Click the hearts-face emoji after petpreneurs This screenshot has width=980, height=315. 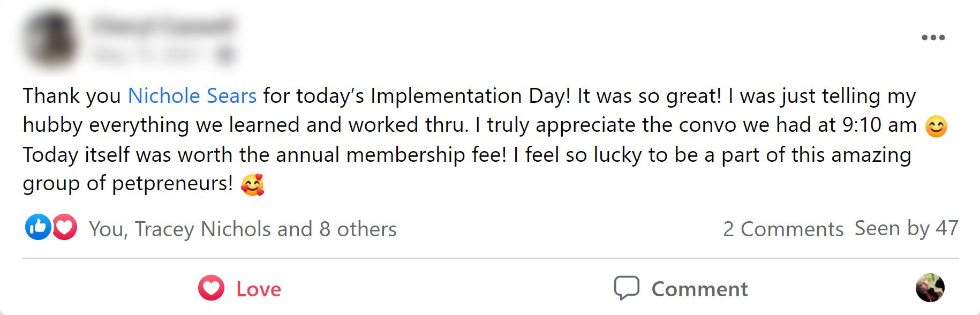[x=252, y=185]
